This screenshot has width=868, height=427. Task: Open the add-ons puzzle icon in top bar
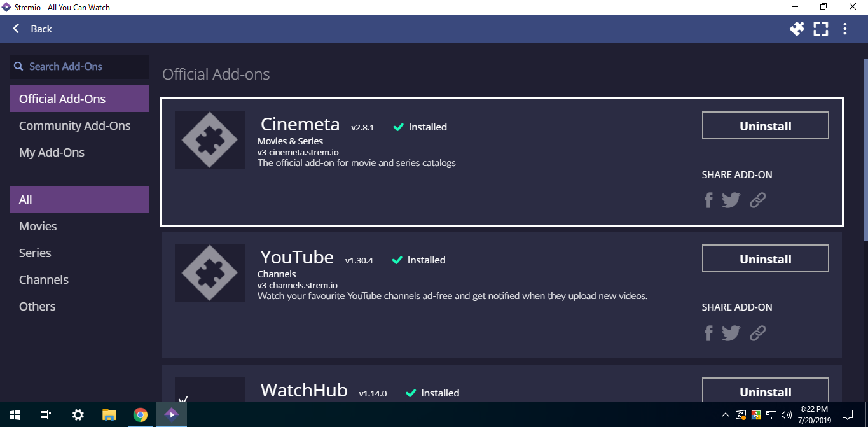click(x=797, y=29)
